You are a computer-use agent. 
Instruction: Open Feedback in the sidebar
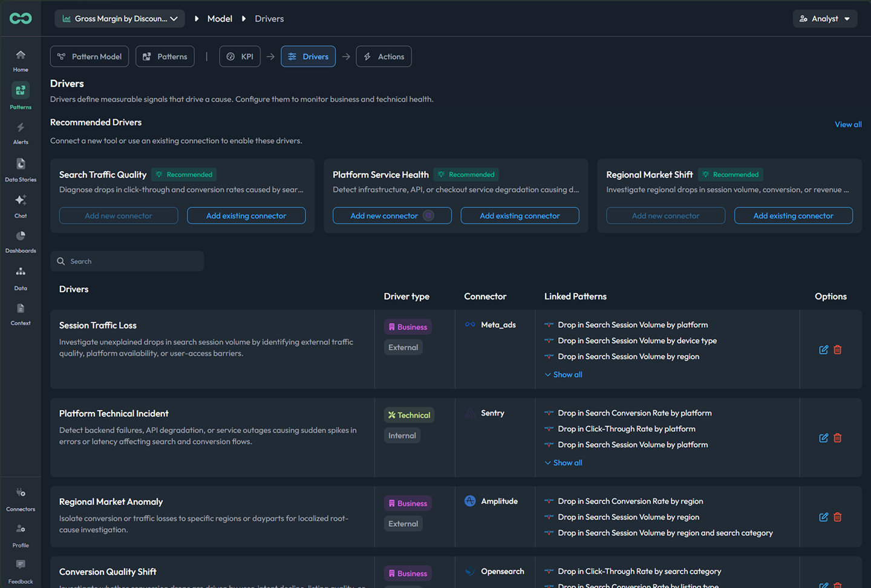[x=21, y=572]
